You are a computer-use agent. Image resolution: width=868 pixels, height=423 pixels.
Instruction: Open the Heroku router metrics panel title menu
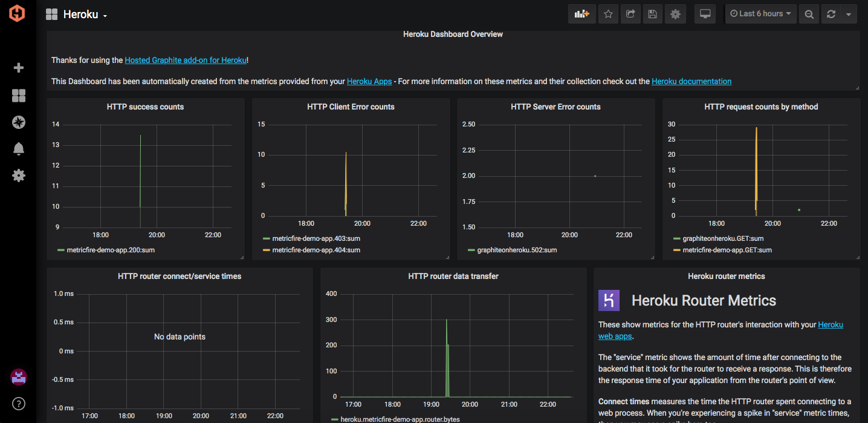click(727, 277)
